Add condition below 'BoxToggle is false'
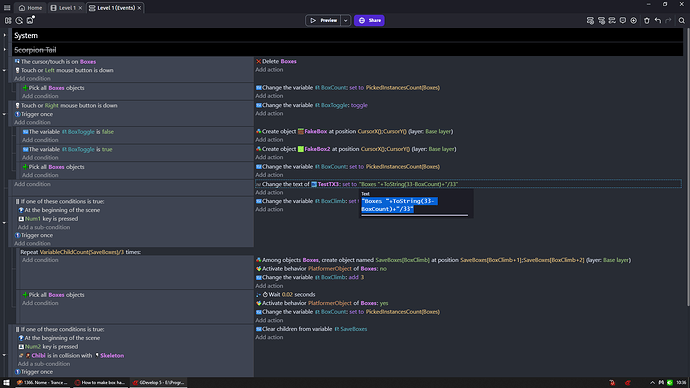Viewport: 690px width, 388px height. pos(40,140)
